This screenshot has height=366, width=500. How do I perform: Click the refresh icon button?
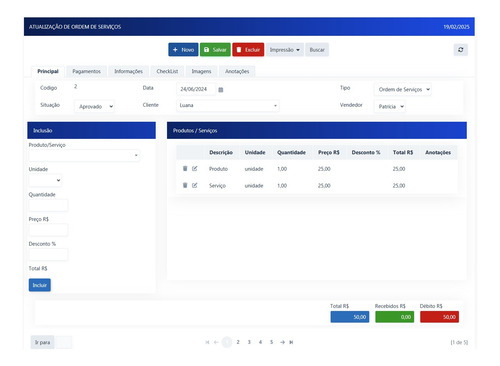tap(461, 50)
